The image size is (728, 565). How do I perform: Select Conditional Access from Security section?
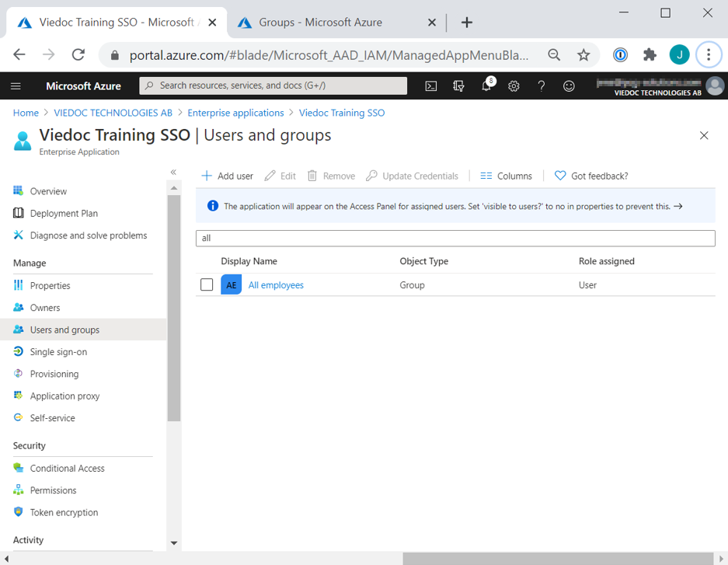(67, 469)
